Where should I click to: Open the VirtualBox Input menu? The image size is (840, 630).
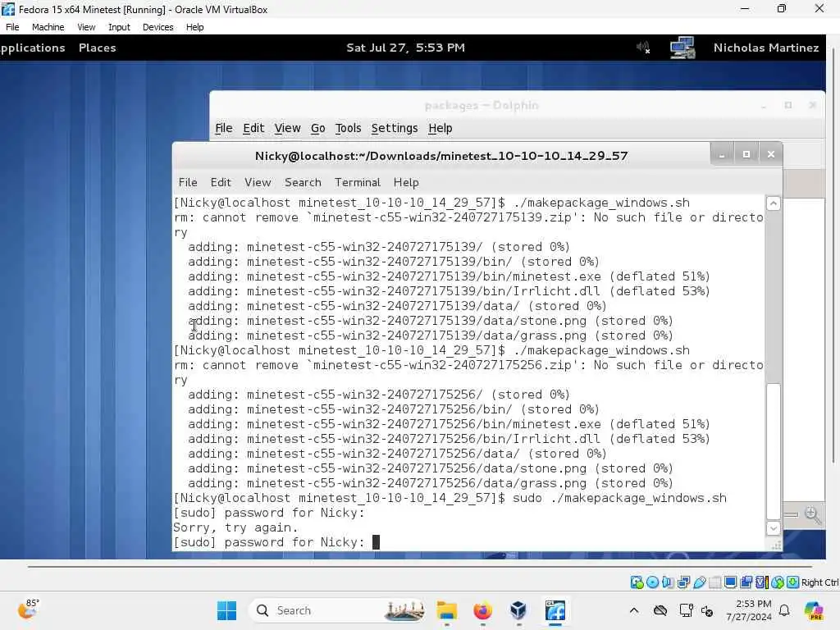(119, 27)
